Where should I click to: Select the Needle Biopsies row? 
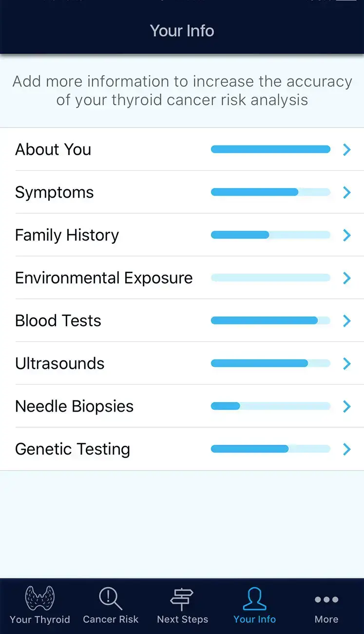[75, 407]
